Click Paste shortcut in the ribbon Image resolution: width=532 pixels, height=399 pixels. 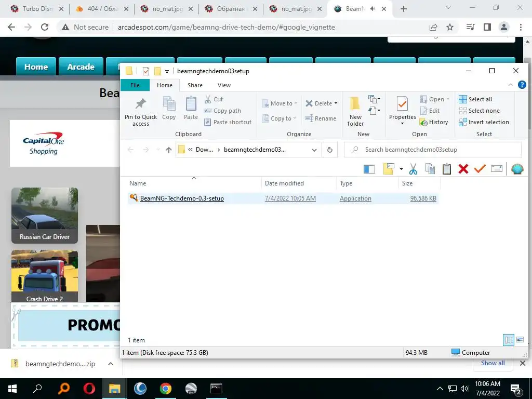pyautogui.click(x=228, y=122)
